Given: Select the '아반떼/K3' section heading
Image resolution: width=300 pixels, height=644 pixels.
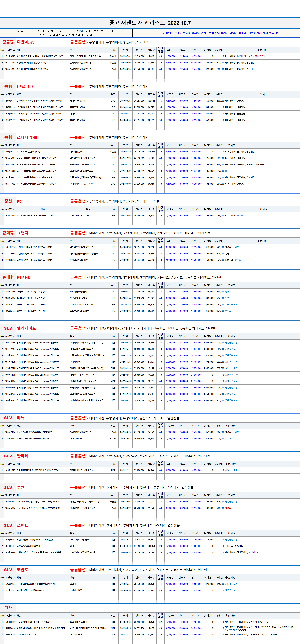Looking at the screenshot, I should click(x=26, y=42).
